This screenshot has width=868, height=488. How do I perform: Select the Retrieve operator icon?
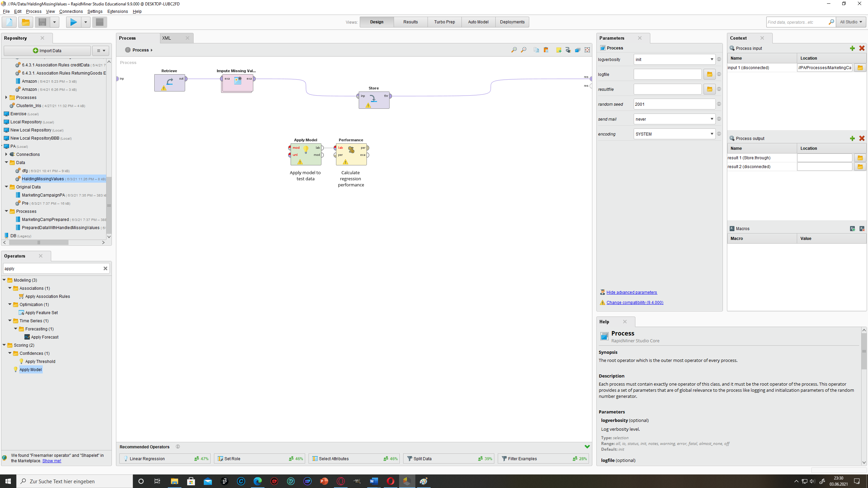(170, 83)
